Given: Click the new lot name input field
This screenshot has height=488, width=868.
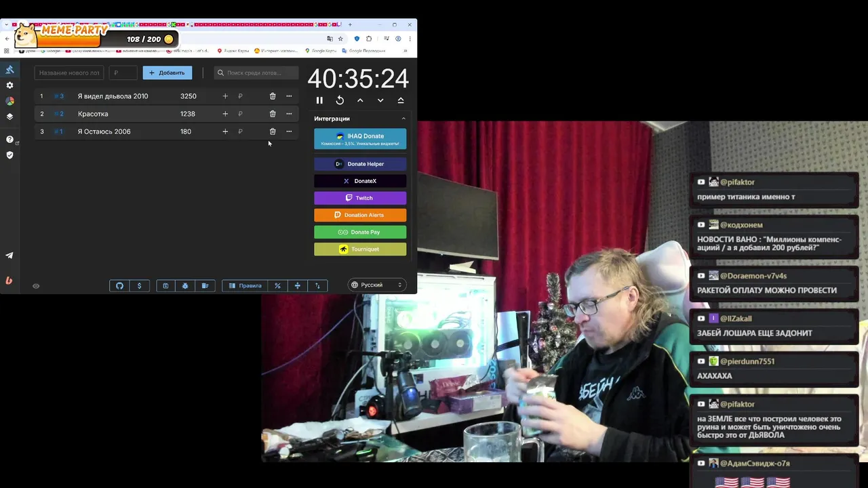Looking at the screenshot, I should click(x=69, y=73).
